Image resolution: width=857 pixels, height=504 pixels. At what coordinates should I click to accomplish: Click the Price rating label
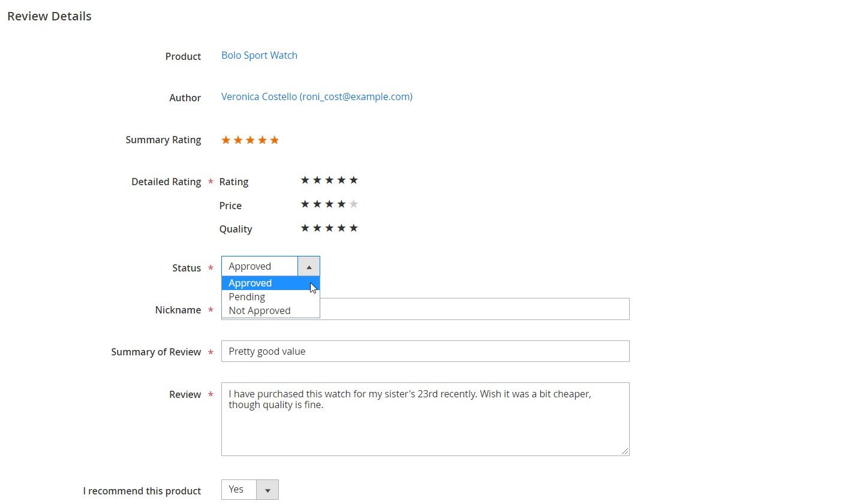pos(230,206)
